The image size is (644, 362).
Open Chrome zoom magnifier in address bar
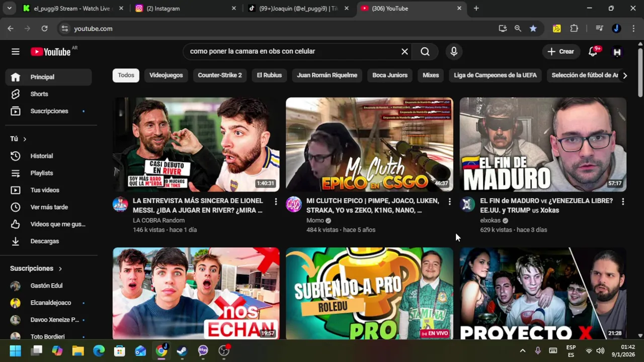tap(518, 29)
